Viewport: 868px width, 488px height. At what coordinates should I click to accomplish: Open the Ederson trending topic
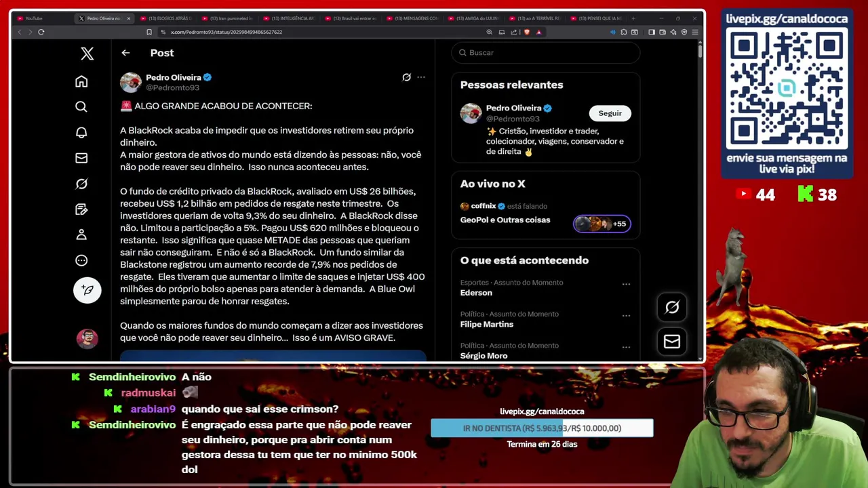(x=476, y=293)
